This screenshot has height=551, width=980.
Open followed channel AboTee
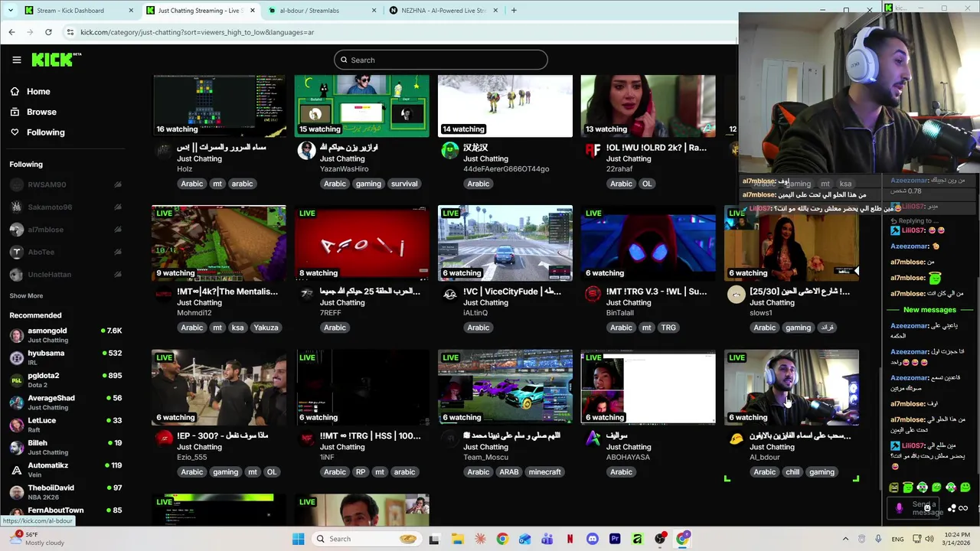[65, 252]
